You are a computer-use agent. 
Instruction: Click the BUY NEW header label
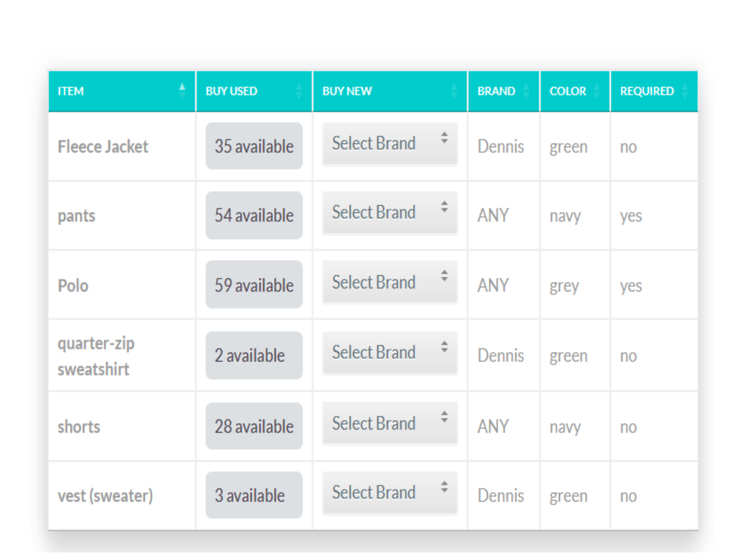(347, 91)
